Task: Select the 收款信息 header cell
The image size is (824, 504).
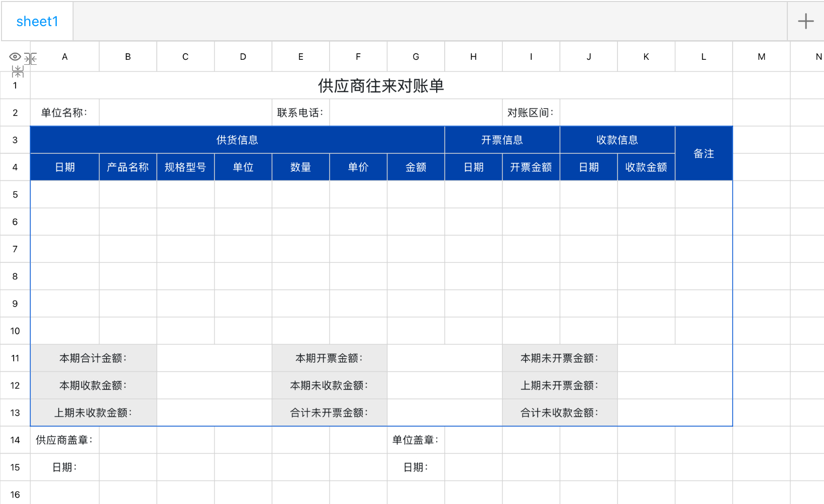Action: 617,140
